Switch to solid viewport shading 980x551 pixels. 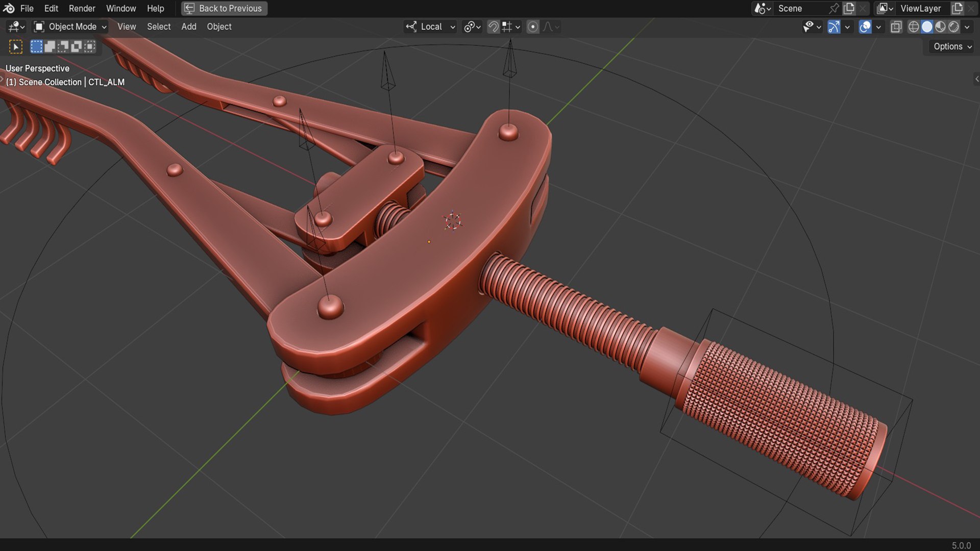[927, 27]
